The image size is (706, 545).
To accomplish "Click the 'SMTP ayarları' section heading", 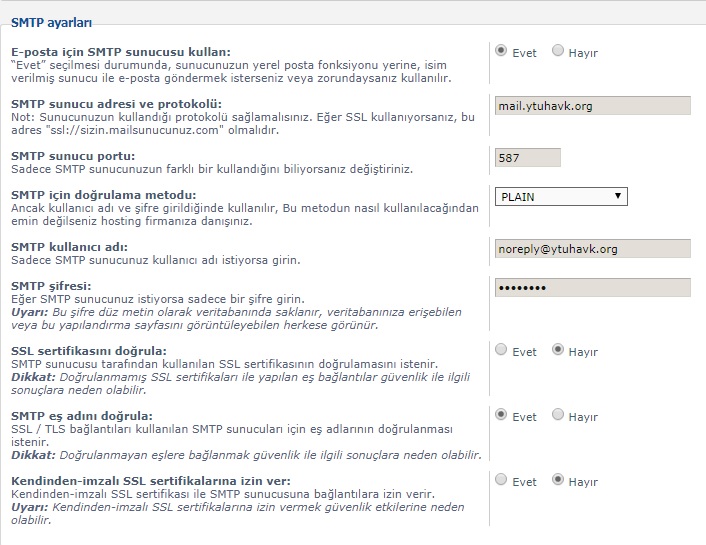I will [51, 23].
